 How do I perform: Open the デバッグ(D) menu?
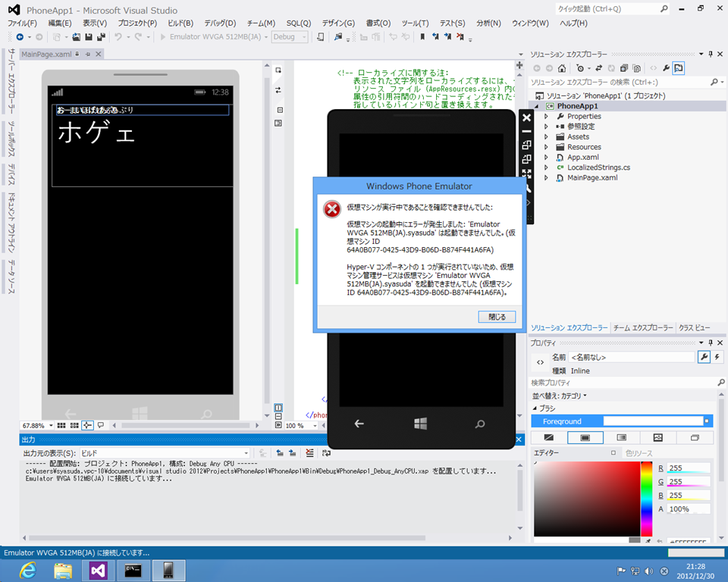pyautogui.click(x=220, y=23)
